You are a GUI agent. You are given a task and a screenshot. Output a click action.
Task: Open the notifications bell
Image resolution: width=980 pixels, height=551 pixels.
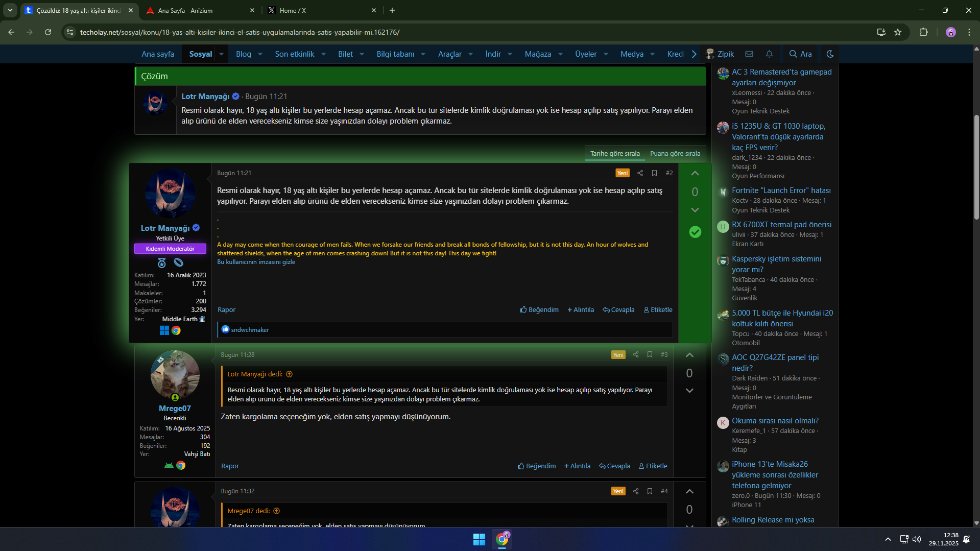(x=769, y=54)
